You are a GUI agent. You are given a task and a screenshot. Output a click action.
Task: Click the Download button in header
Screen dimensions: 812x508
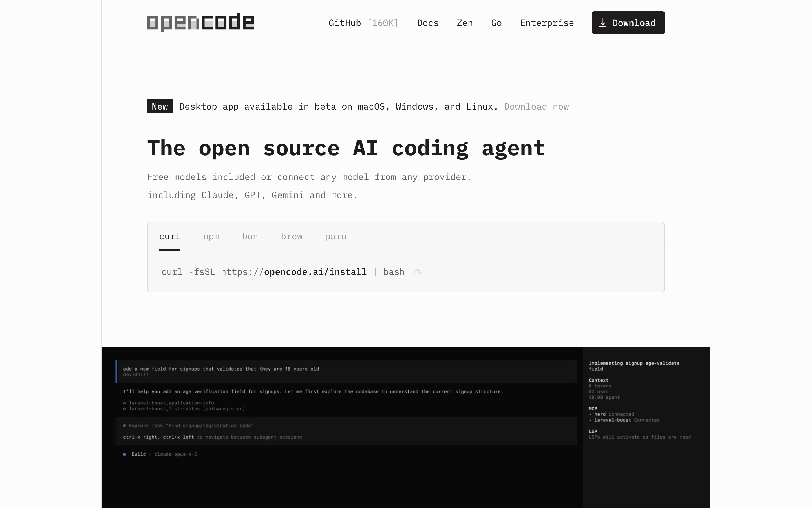click(628, 23)
